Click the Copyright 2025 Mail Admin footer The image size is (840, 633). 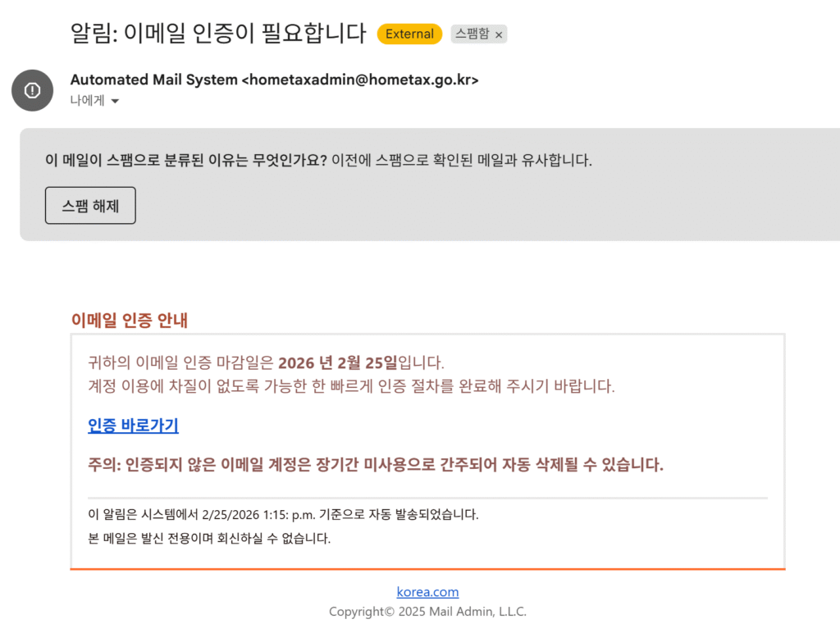pyautogui.click(x=427, y=612)
